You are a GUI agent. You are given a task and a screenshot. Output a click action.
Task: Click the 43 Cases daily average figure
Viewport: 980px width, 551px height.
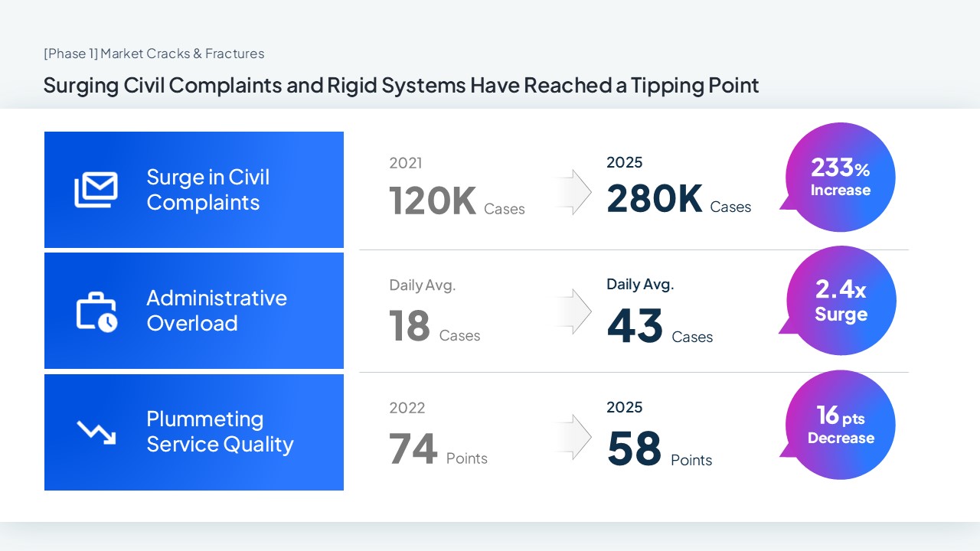(x=659, y=327)
